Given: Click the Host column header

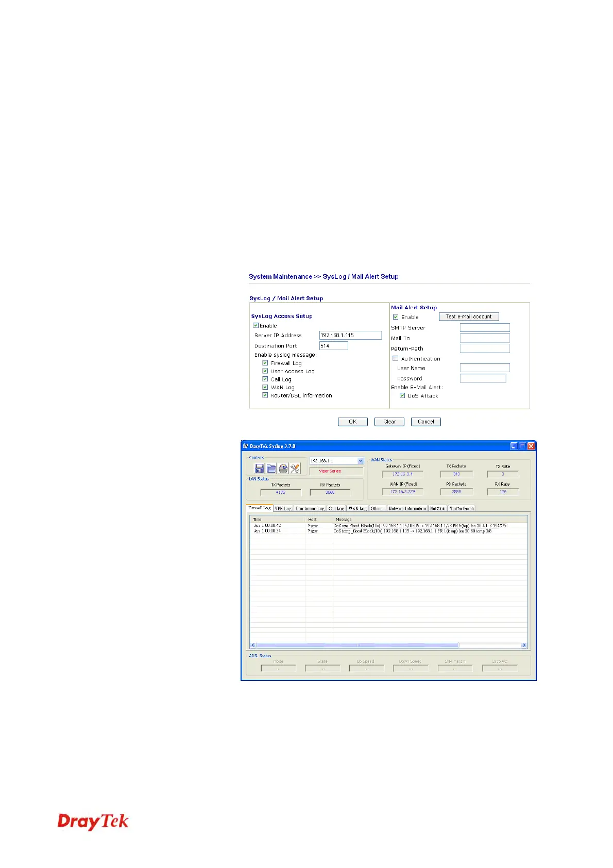Looking at the screenshot, I should [319, 519].
